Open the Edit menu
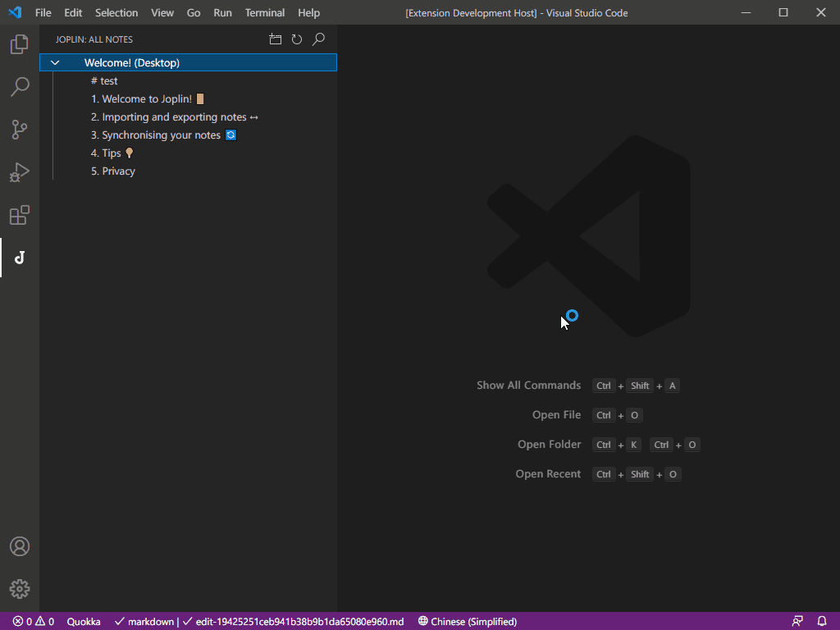 (x=73, y=13)
